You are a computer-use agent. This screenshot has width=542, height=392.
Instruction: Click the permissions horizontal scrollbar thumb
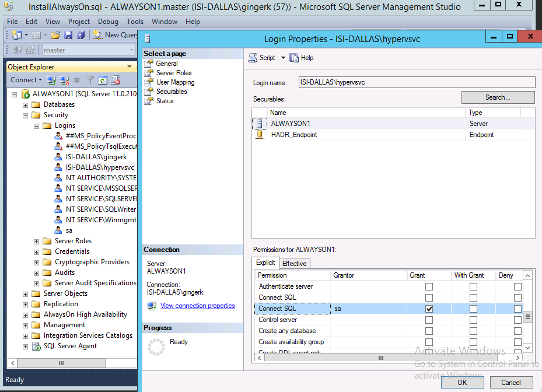pyautogui.click(x=381, y=358)
